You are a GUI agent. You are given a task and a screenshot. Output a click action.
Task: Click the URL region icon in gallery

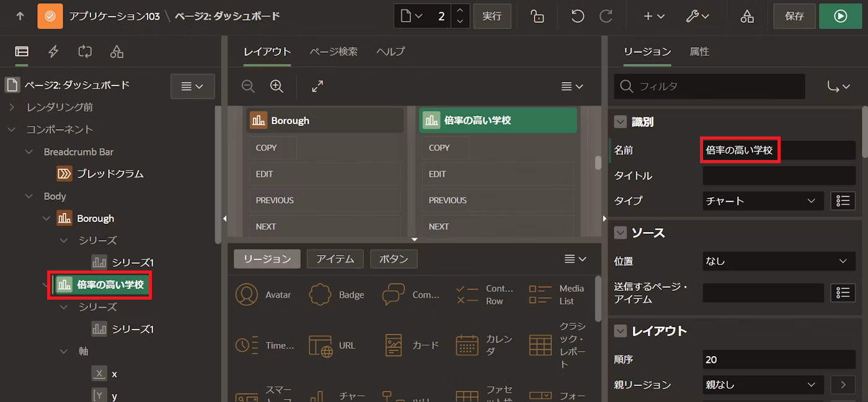tap(321, 346)
